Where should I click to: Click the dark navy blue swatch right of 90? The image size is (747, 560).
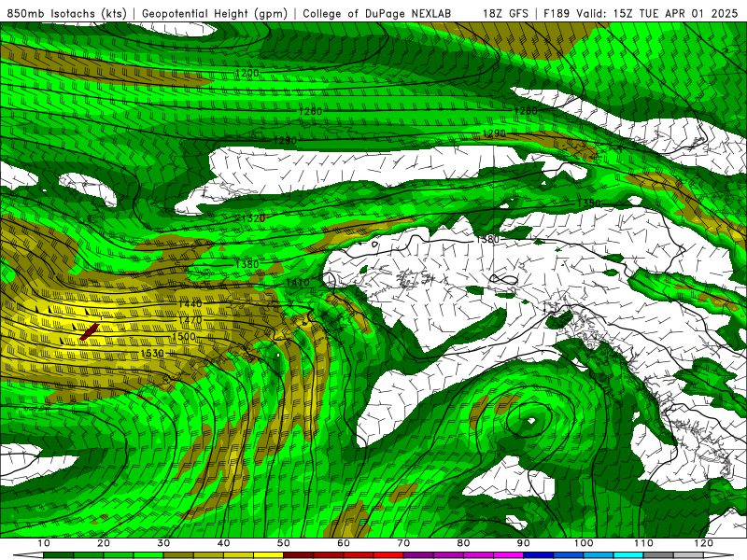tap(539, 555)
